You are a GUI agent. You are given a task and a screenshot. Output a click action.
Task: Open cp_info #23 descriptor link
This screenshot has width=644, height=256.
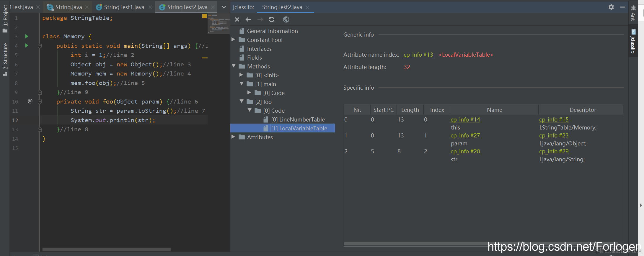(x=554, y=135)
